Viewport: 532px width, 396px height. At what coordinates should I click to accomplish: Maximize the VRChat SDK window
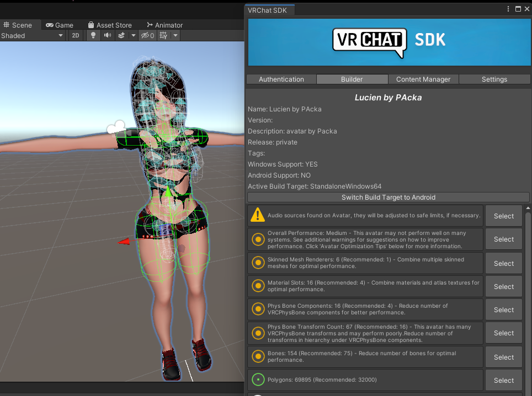point(518,9)
